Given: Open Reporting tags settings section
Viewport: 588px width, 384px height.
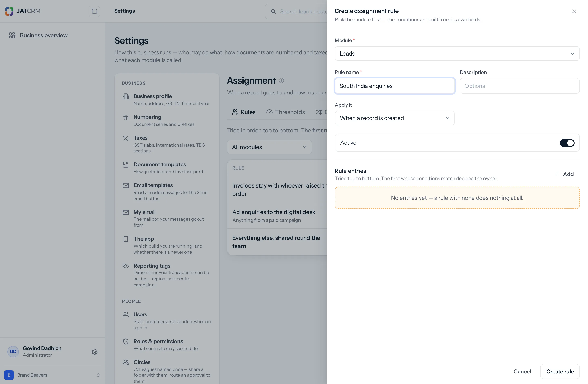Looking at the screenshot, I should 167,275.
